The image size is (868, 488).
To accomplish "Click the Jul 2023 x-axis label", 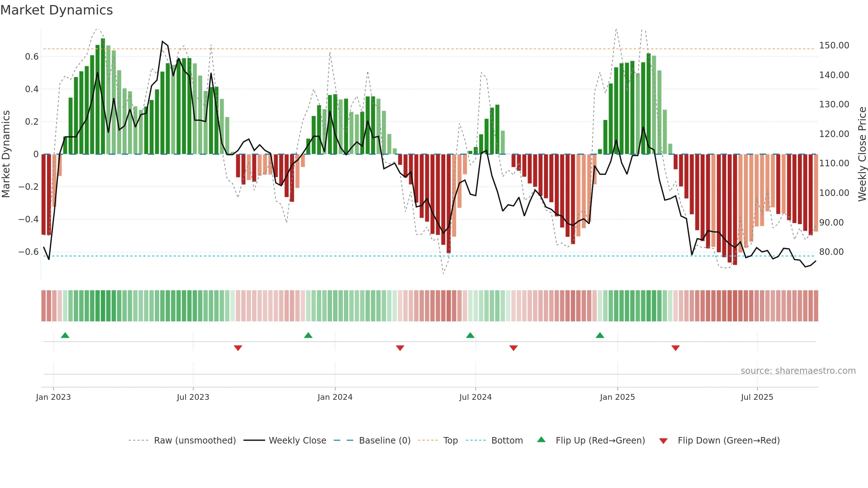I will (193, 397).
